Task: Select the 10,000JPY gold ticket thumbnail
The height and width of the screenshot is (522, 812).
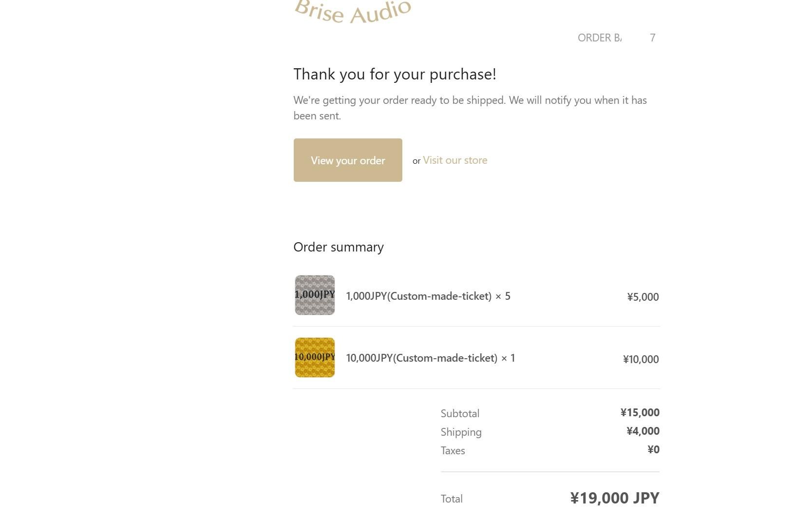Action: [315, 357]
